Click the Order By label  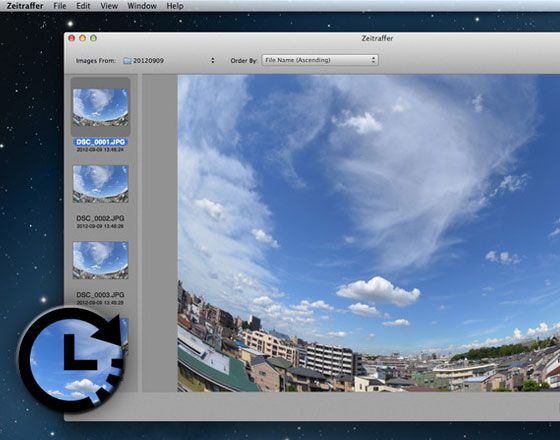pyautogui.click(x=244, y=61)
